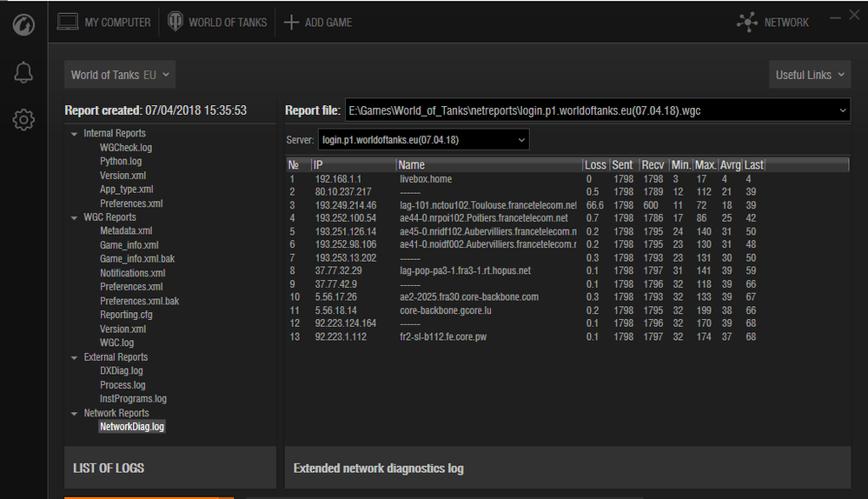Open WGCheck.log in the log list
Screen dimensions: 868x499
[126, 147]
